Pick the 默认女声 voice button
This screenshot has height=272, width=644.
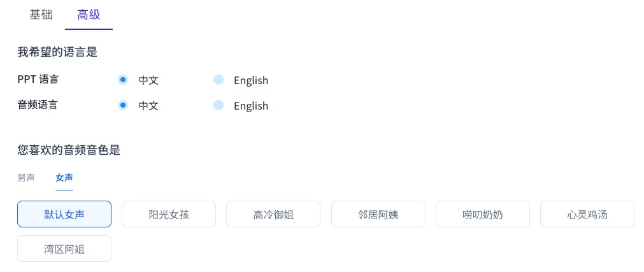coord(64,215)
